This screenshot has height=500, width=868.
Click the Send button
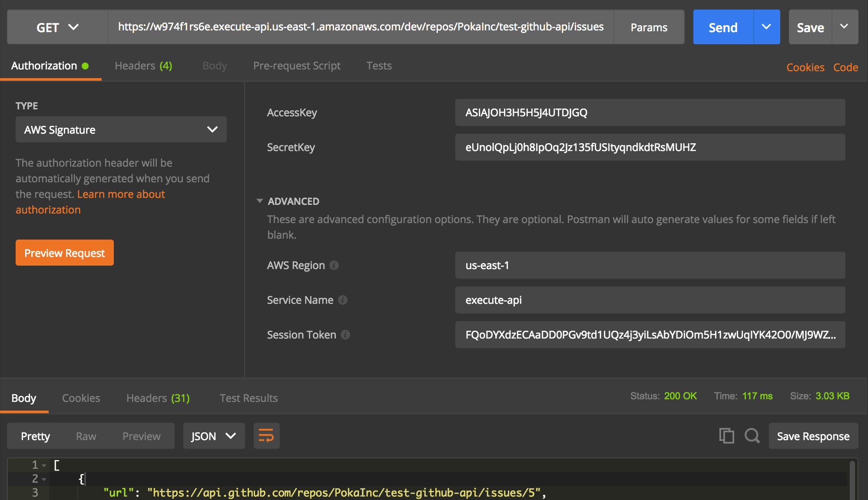coord(723,27)
